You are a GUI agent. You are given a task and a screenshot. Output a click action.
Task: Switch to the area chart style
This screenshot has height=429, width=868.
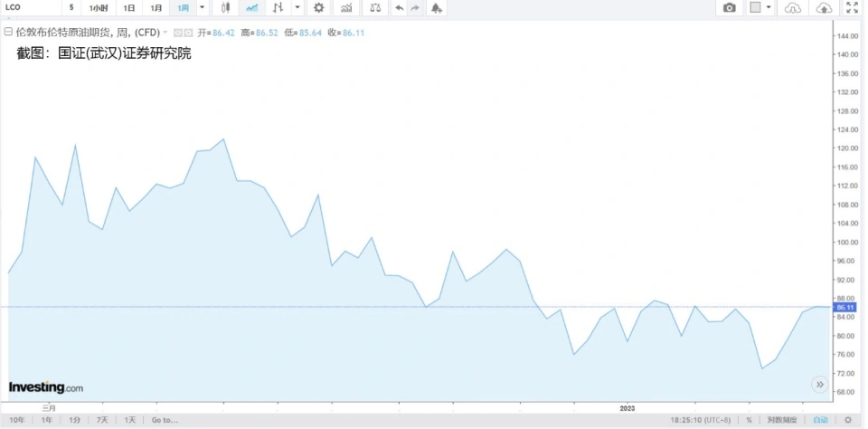[x=251, y=8]
